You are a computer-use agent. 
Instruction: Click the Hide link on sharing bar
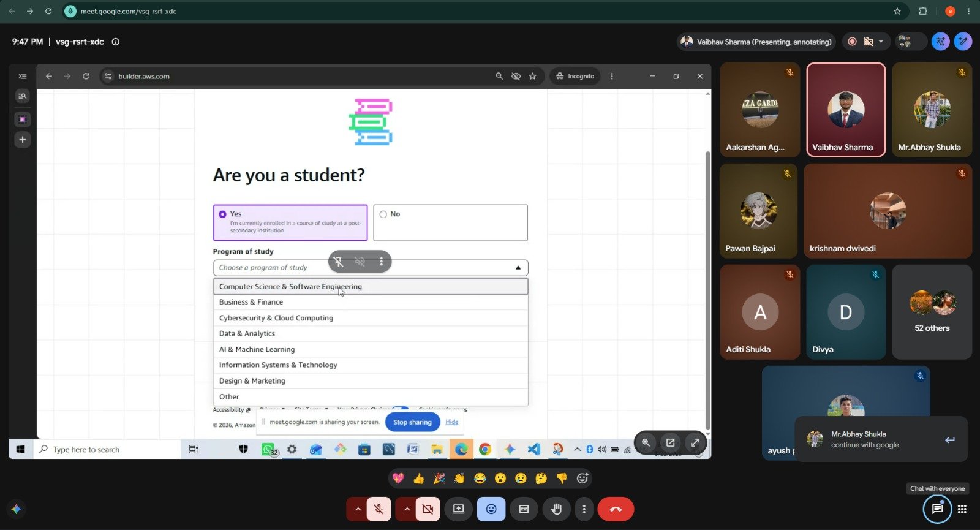coord(452,422)
